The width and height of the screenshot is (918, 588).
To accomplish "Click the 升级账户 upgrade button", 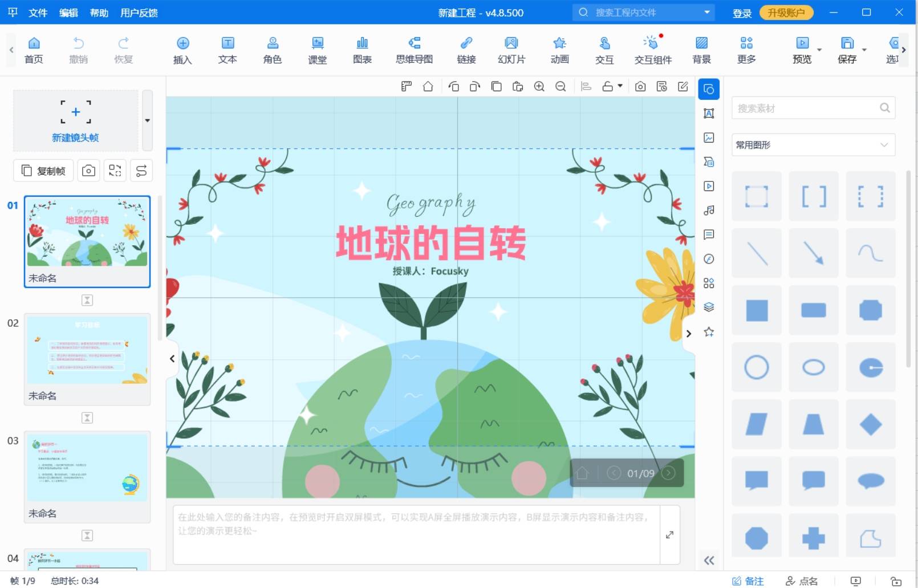I will point(786,13).
